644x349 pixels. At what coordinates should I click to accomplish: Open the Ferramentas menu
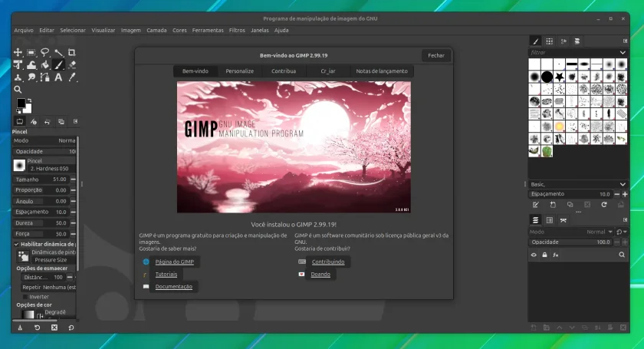(x=208, y=31)
